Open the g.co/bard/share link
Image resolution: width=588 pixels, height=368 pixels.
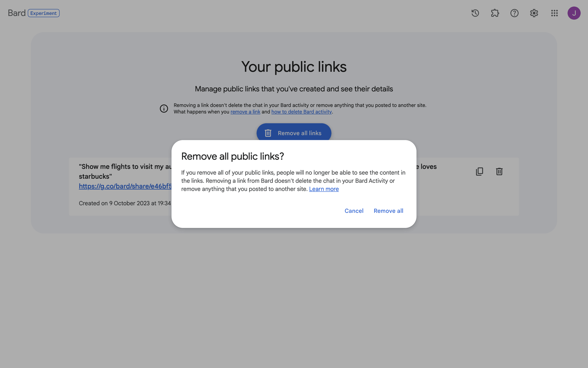click(125, 186)
